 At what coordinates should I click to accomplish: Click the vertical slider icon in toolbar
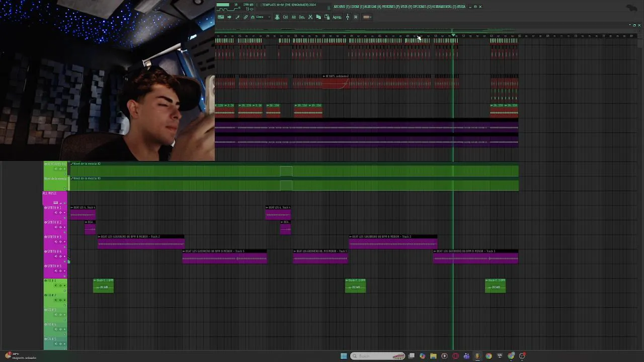click(348, 17)
